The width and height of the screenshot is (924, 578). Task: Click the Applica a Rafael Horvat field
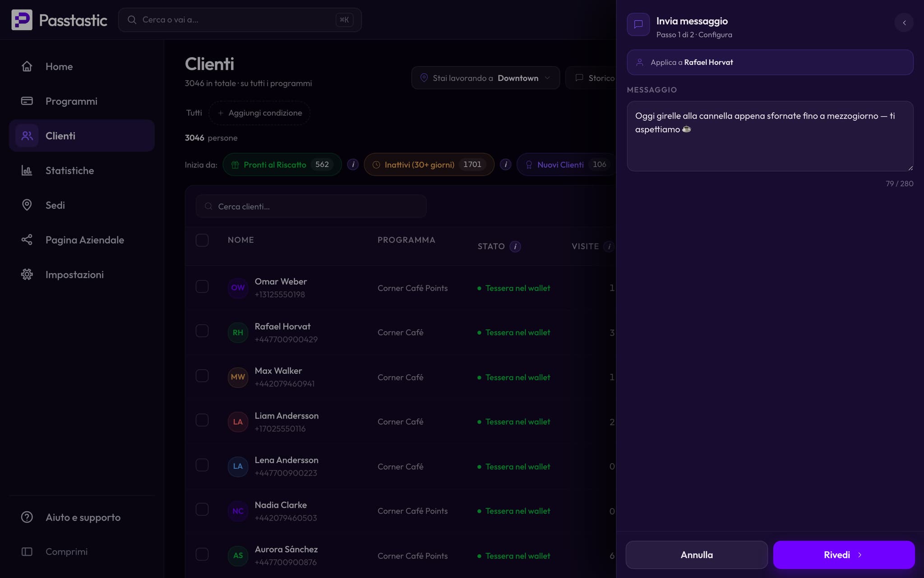coord(770,62)
